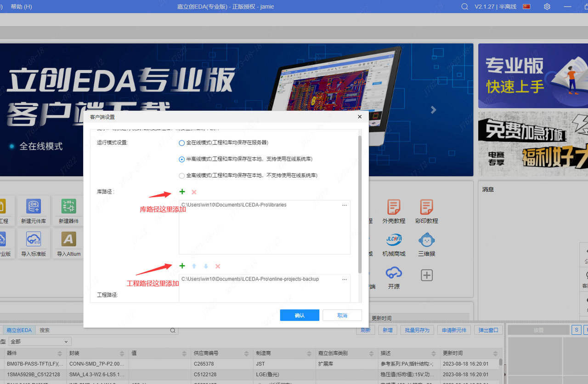Close the client settings dialog
This screenshot has width=588, height=384.
coord(360,117)
